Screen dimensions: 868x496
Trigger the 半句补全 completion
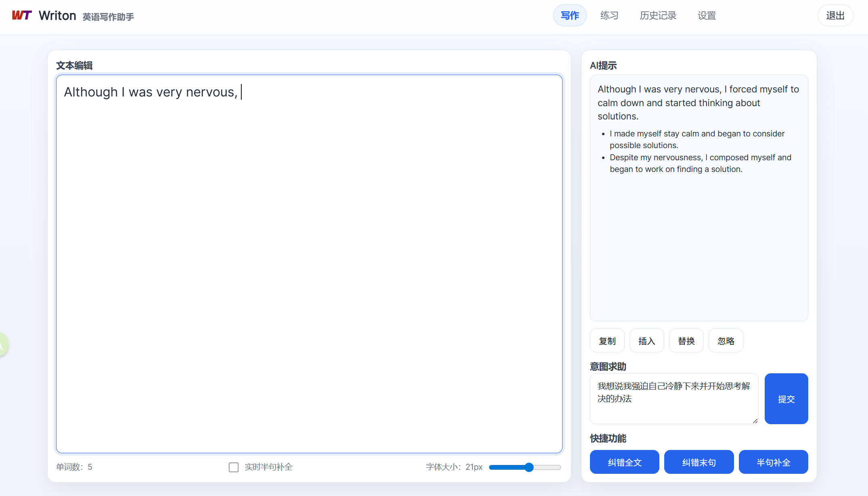[x=773, y=462]
